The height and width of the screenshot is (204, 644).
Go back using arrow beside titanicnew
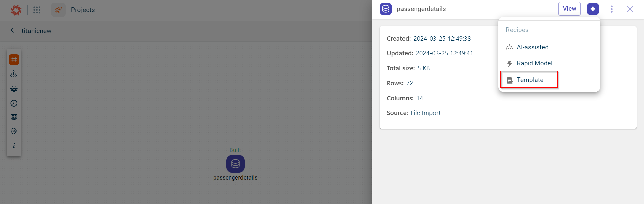click(x=12, y=30)
